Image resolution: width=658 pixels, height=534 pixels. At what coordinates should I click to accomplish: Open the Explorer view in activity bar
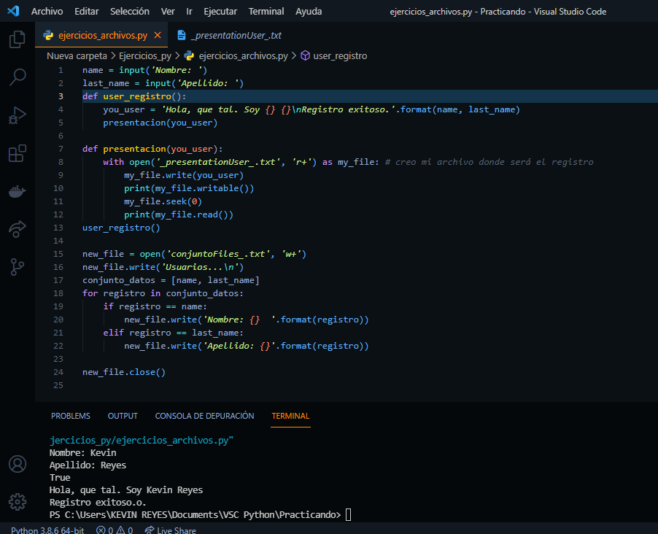point(17,39)
